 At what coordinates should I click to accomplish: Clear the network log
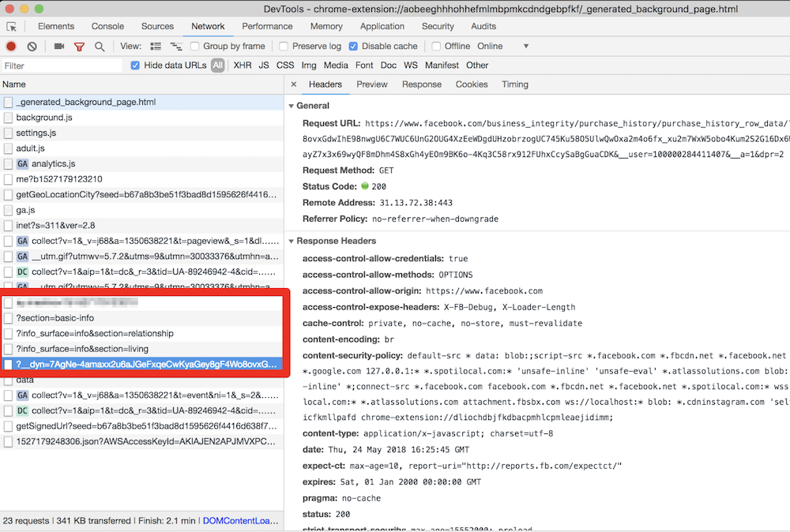(32, 47)
